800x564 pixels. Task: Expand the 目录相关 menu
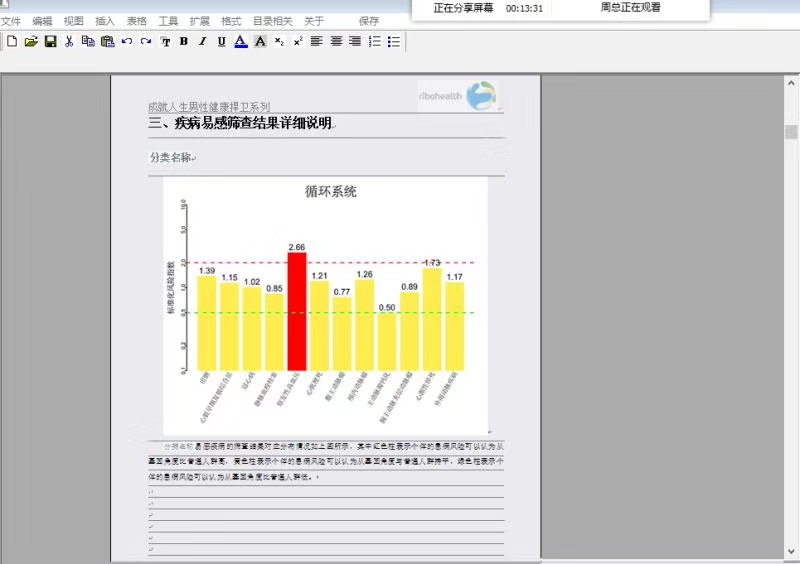click(273, 21)
